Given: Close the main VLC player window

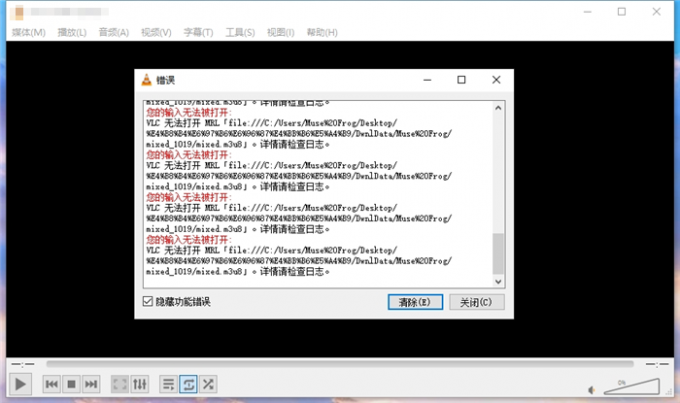Looking at the screenshot, I should point(657,12).
